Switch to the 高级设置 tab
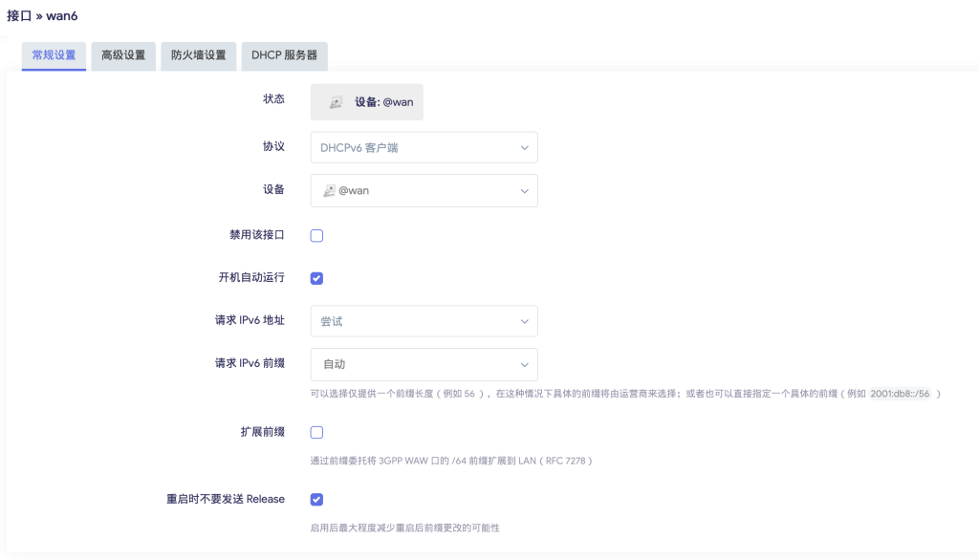979x560 pixels. 123,55
